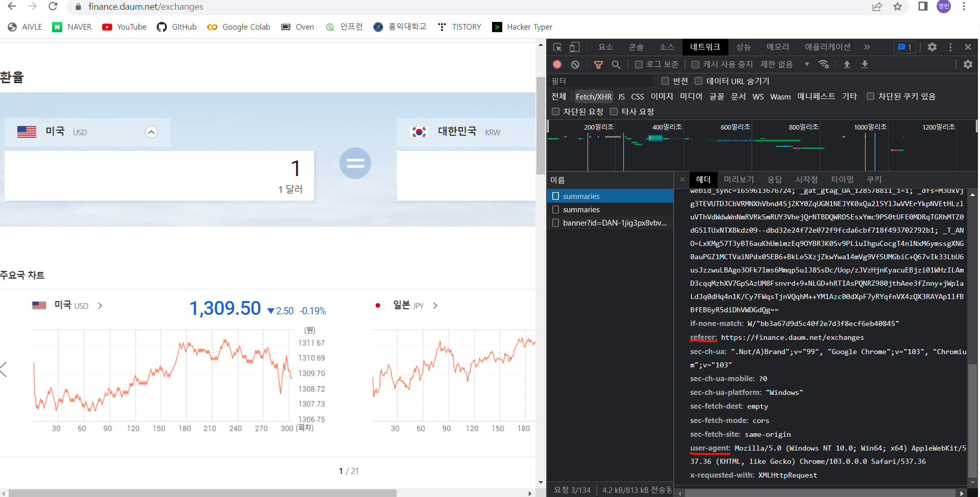This screenshot has height=497, width=980.
Task: Open the 타이밍 request tab
Action: 842,180
